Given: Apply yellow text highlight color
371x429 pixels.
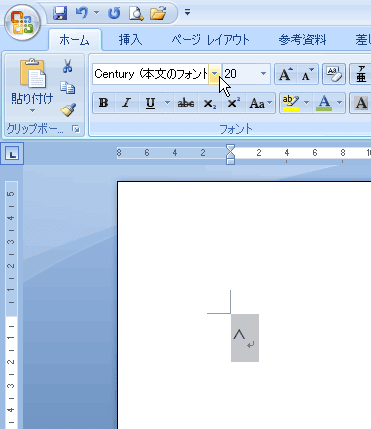Looking at the screenshot, I should (291, 103).
